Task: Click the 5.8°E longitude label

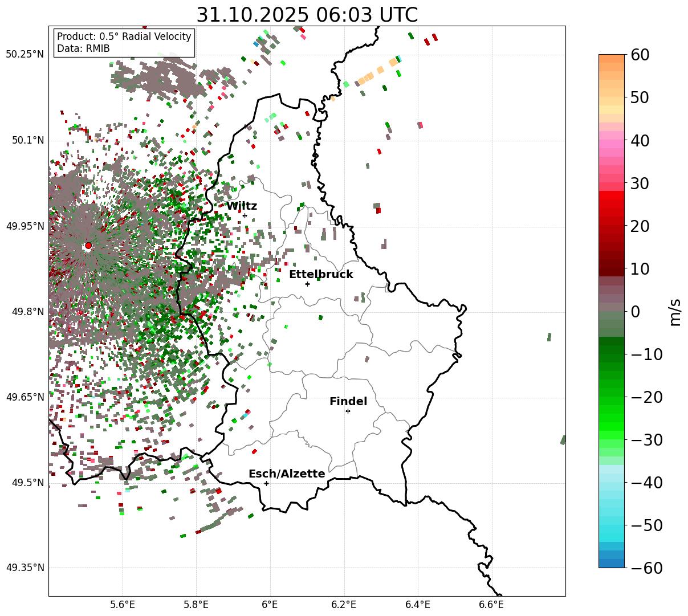Action: (196, 605)
